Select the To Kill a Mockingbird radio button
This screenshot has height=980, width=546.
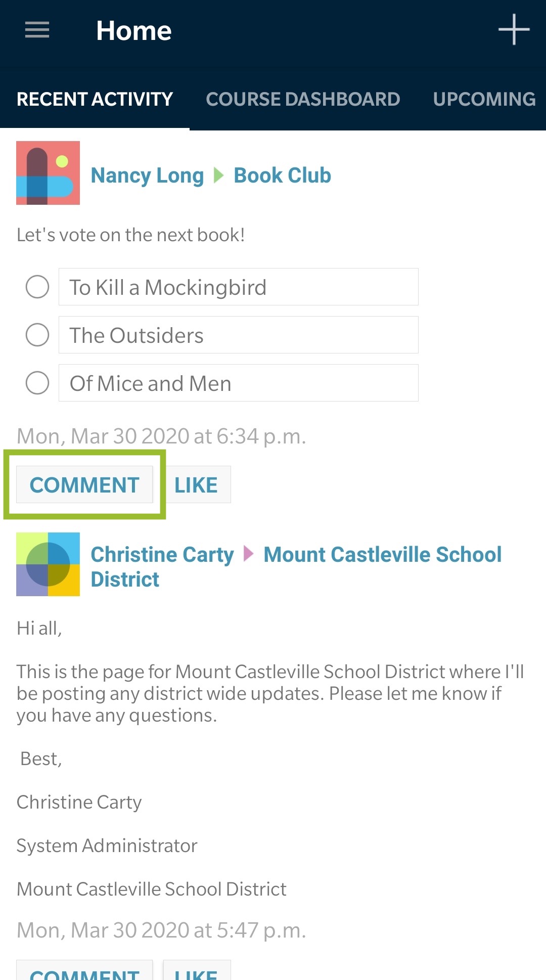[x=37, y=287]
